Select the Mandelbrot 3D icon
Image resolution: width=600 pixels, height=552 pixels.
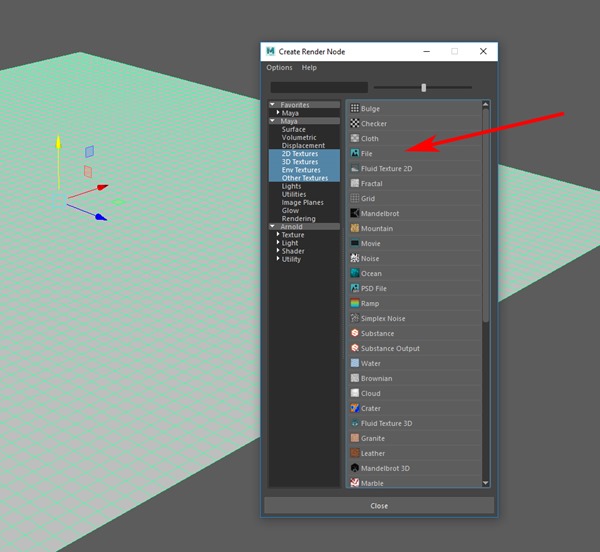click(x=355, y=468)
